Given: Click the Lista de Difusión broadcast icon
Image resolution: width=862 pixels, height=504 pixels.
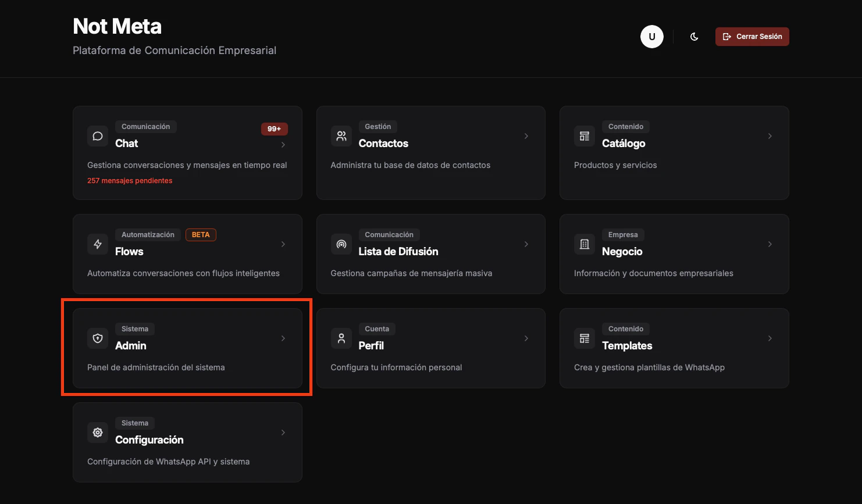Looking at the screenshot, I should coord(341,244).
